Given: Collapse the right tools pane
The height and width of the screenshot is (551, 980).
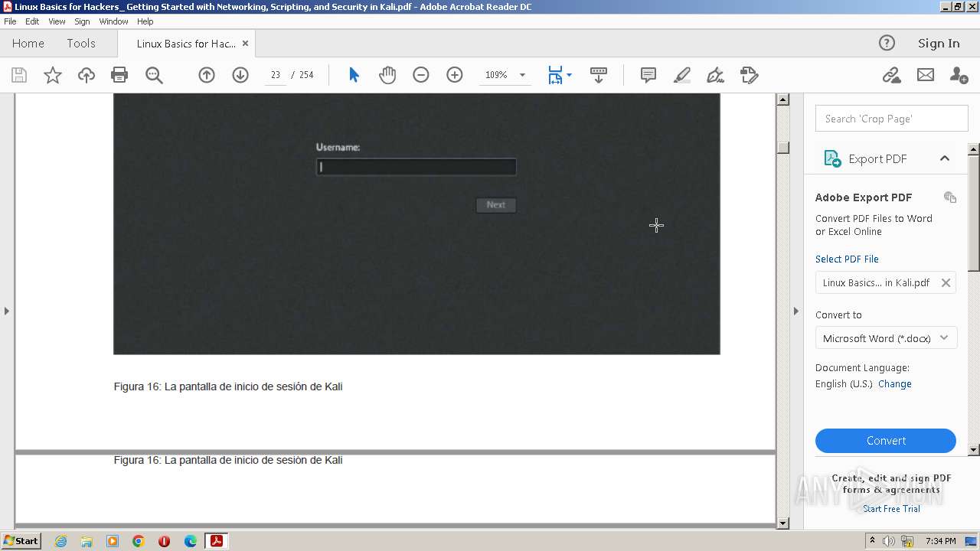Looking at the screenshot, I should point(795,311).
